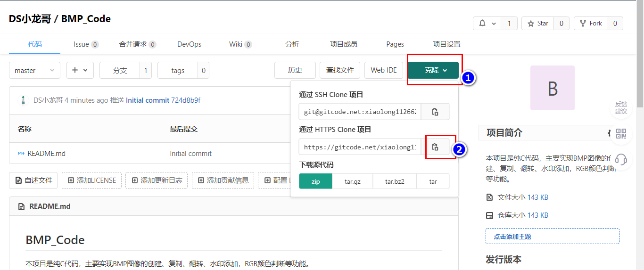This screenshot has width=644, height=270.
Task: Open the 项目成员 tab
Action: tap(343, 44)
